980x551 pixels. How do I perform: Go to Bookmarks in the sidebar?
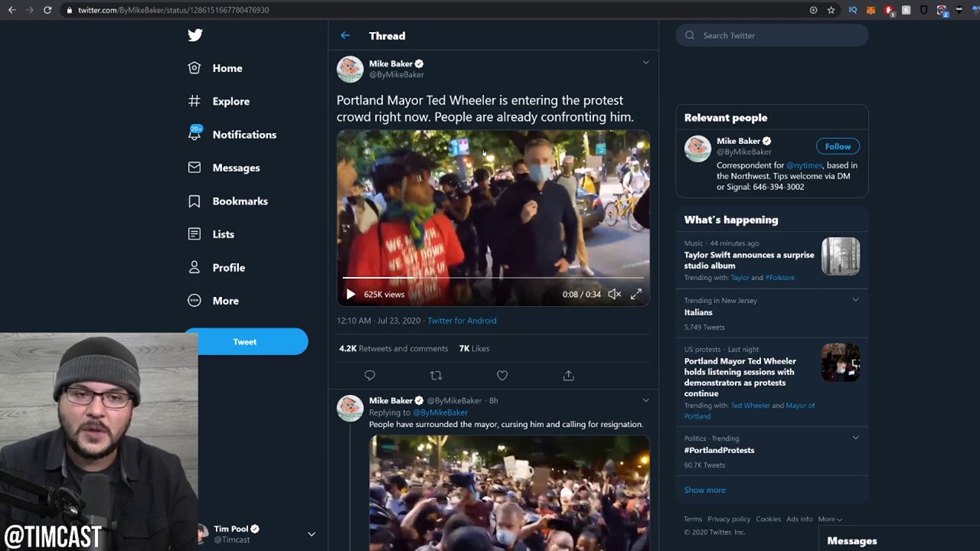pos(240,201)
